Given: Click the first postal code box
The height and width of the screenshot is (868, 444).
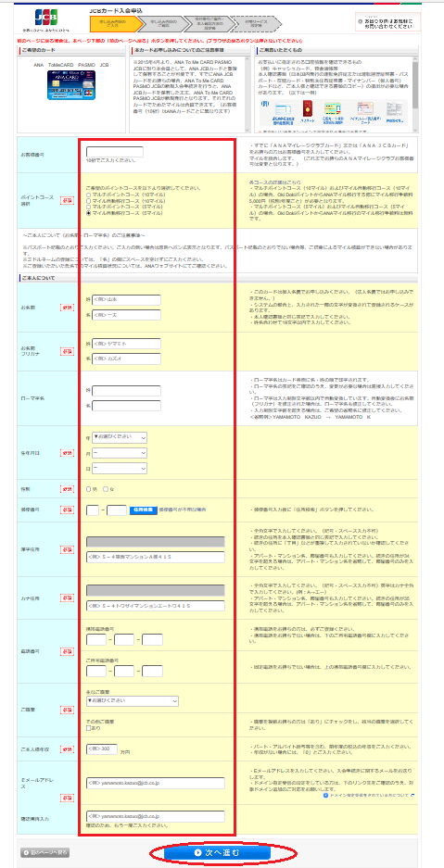Looking at the screenshot, I should [93, 509].
